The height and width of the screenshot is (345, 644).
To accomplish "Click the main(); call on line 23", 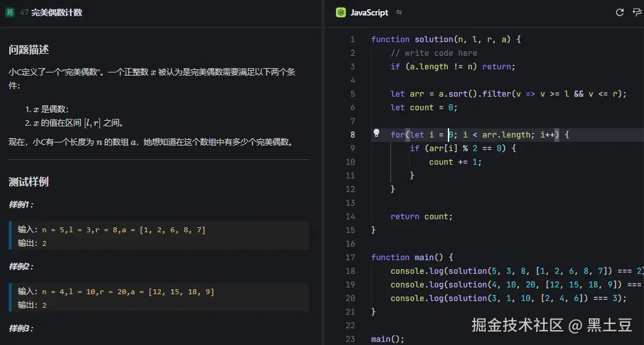I will pos(388,339).
